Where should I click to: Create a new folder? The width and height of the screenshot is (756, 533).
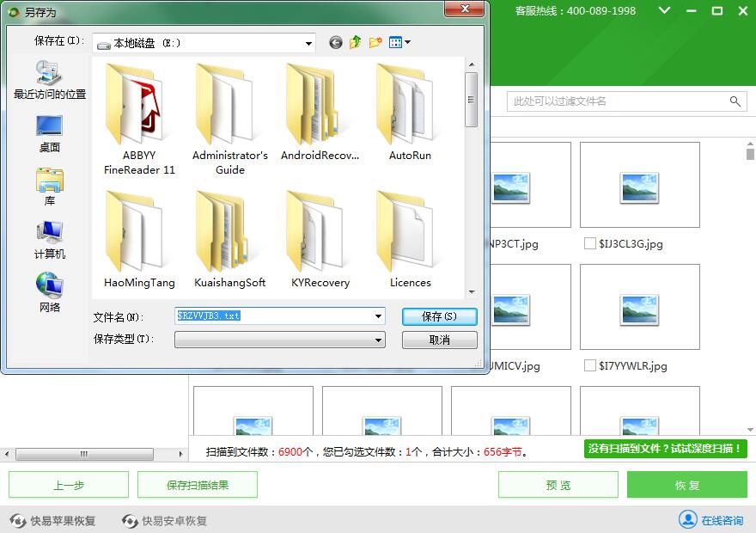(375, 42)
